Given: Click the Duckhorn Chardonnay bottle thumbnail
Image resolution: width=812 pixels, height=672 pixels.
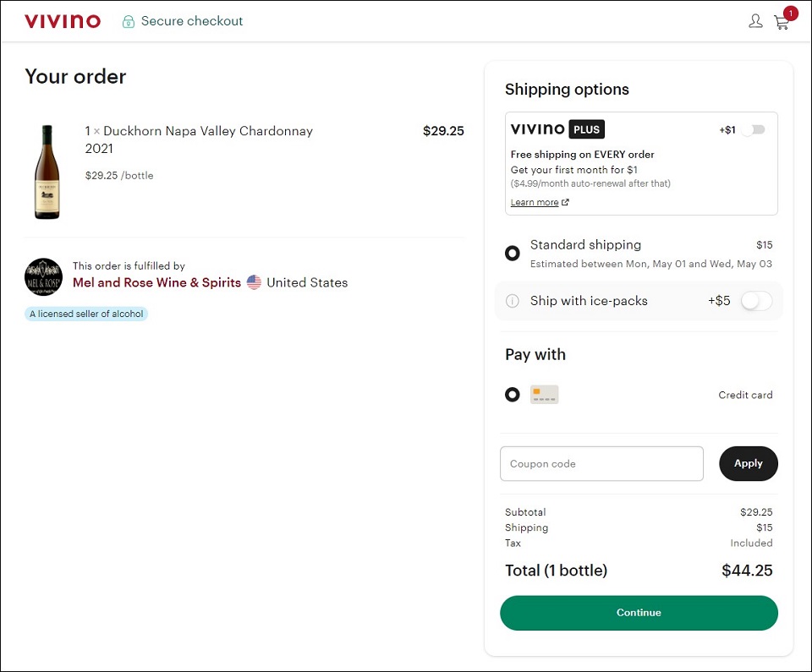Looking at the screenshot, I should pos(47,172).
